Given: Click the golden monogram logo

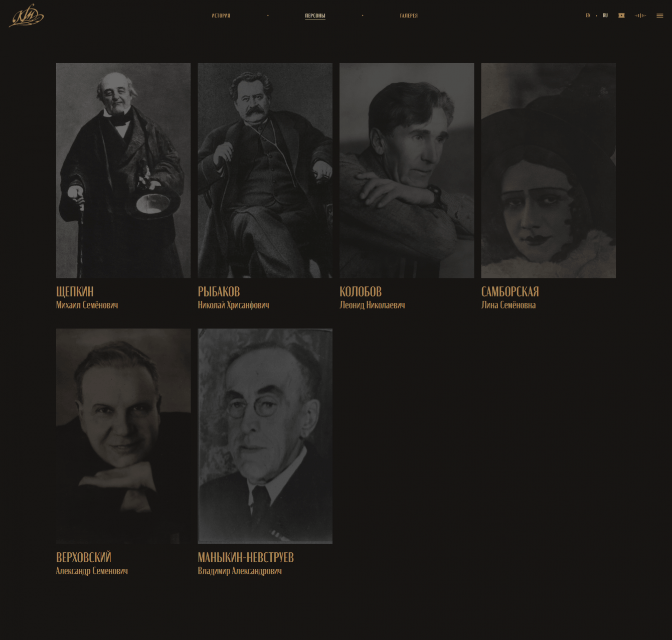Looking at the screenshot, I should point(27,16).
